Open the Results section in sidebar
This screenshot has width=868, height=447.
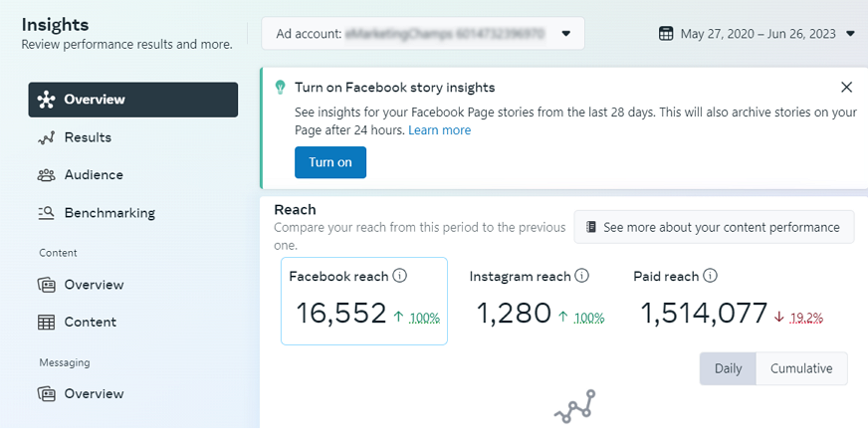88,137
